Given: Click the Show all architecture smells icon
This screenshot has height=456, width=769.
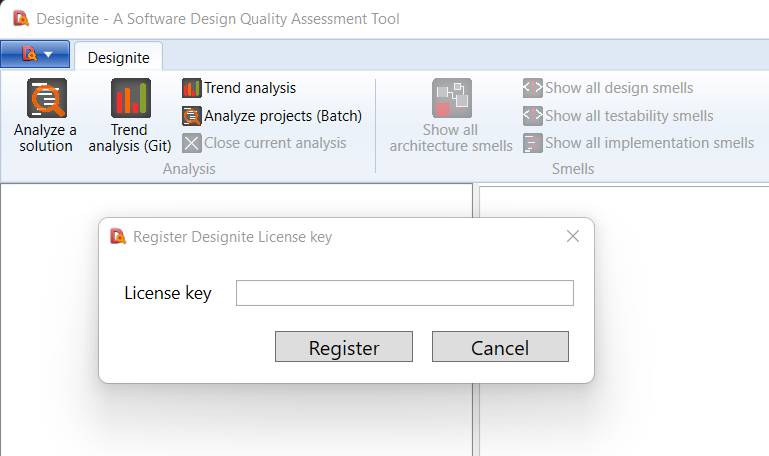Looking at the screenshot, I should point(452,98).
